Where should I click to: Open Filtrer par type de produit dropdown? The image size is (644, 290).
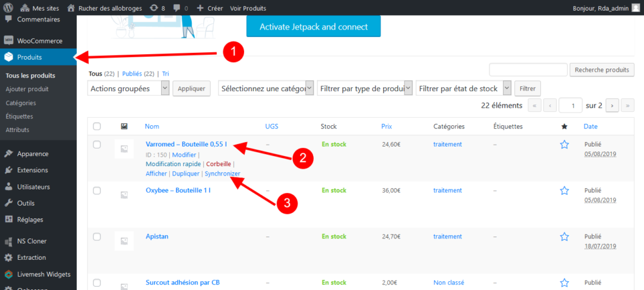click(x=365, y=89)
